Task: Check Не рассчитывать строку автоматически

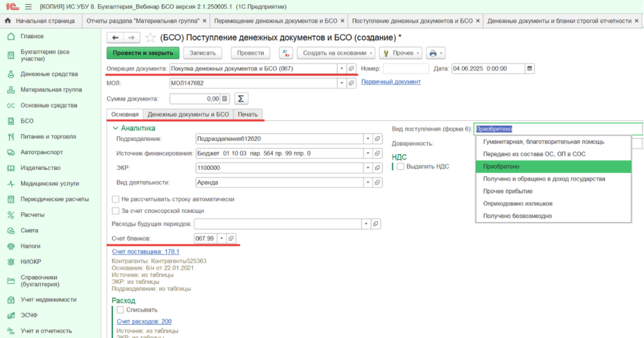Action: [115, 199]
